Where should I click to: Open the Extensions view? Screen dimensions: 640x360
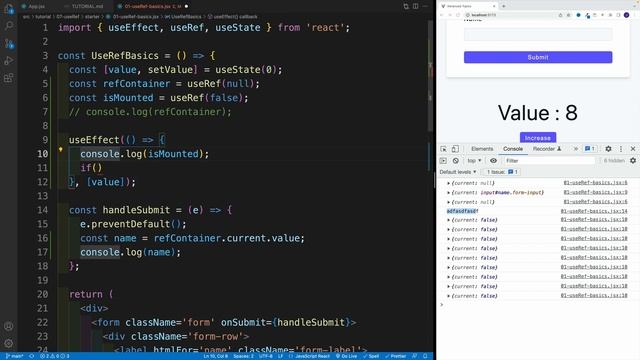point(9,78)
